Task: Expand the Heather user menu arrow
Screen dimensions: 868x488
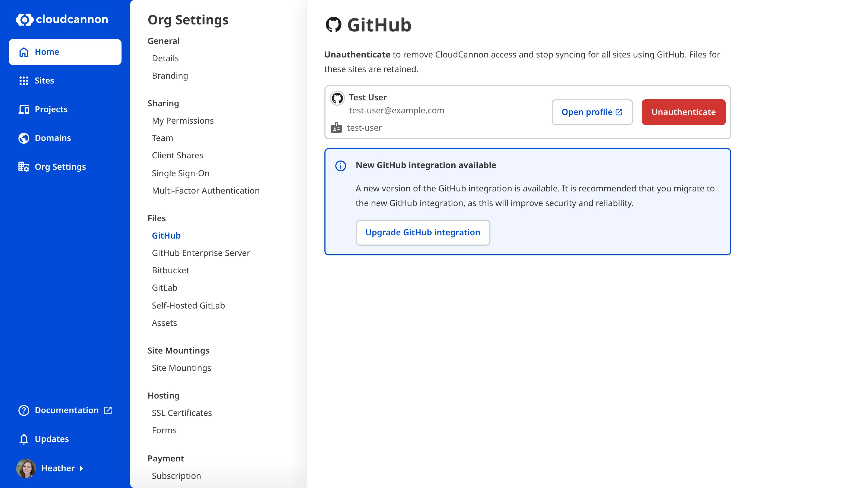Action: coord(81,468)
